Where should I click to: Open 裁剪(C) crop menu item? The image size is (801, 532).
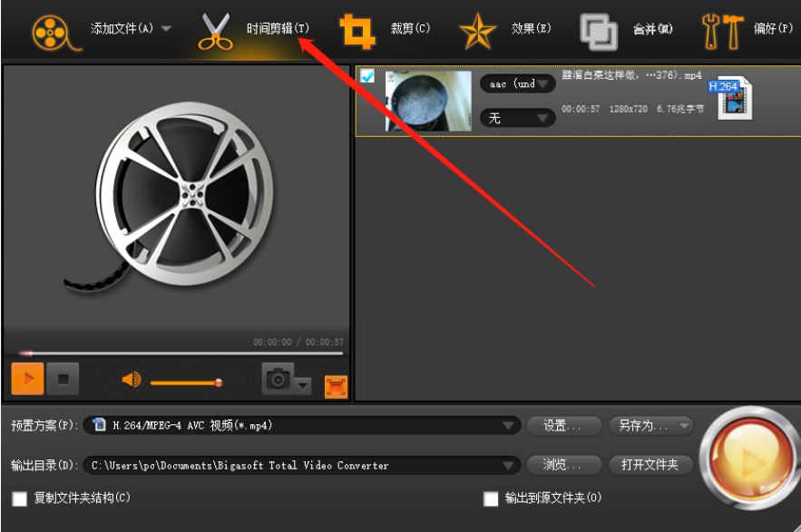(410, 28)
